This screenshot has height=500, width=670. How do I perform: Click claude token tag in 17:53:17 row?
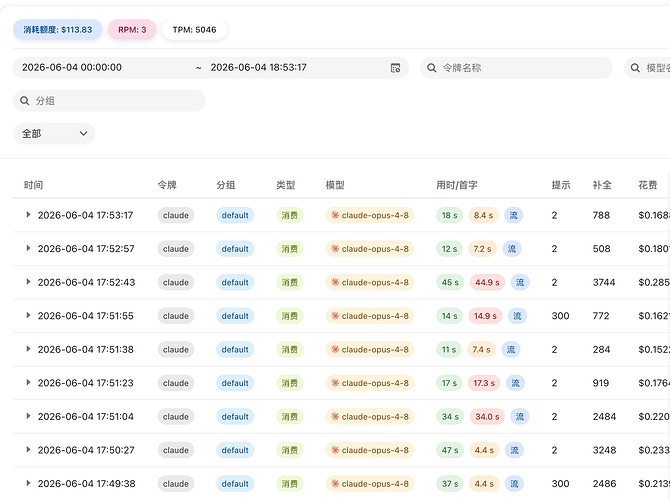click(176, 215)
